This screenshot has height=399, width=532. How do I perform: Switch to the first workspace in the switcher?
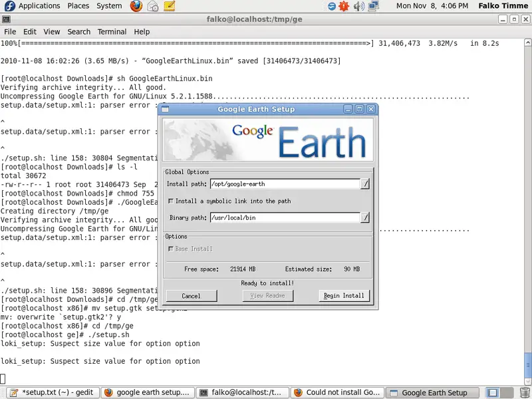click(x=492, y=392)
